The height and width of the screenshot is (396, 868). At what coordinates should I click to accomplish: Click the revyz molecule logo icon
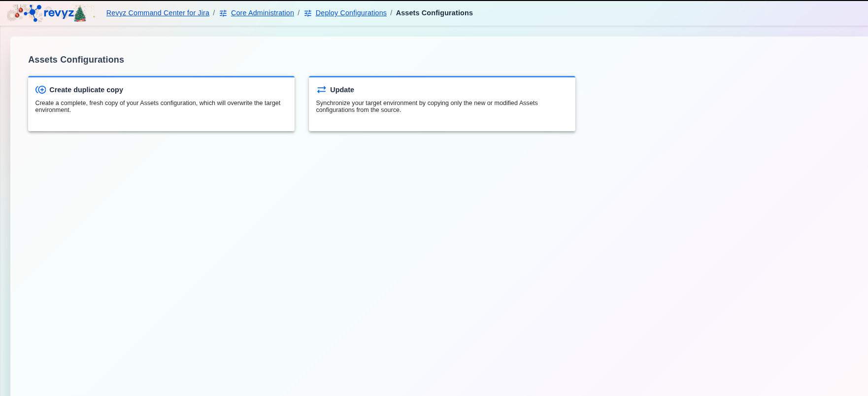pyautogui.click(x=33, y=12)
